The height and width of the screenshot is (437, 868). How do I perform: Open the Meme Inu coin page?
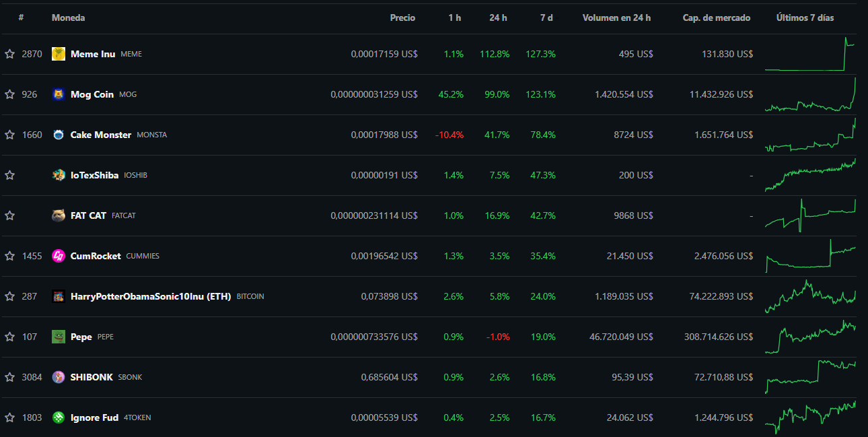93,54
